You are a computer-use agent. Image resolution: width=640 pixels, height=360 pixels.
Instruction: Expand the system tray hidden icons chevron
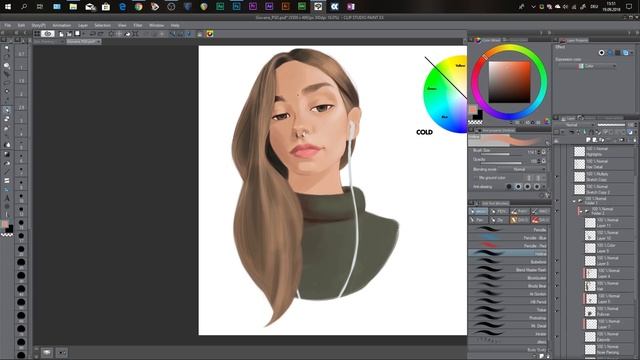tap(533, 7)
